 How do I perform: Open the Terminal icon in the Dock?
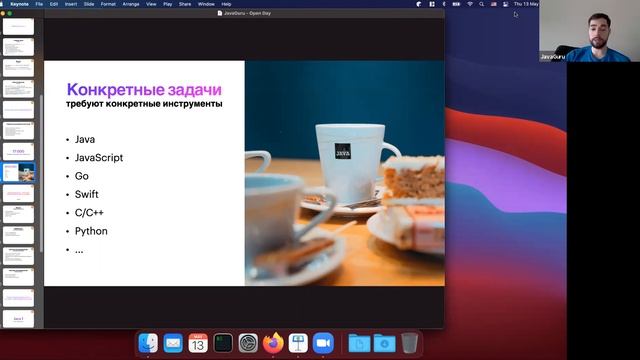[x=223, y=343]
